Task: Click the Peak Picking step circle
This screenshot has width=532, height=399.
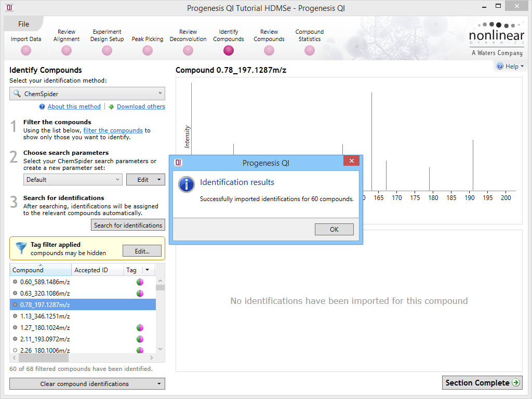Action: [x=147, y=50]
